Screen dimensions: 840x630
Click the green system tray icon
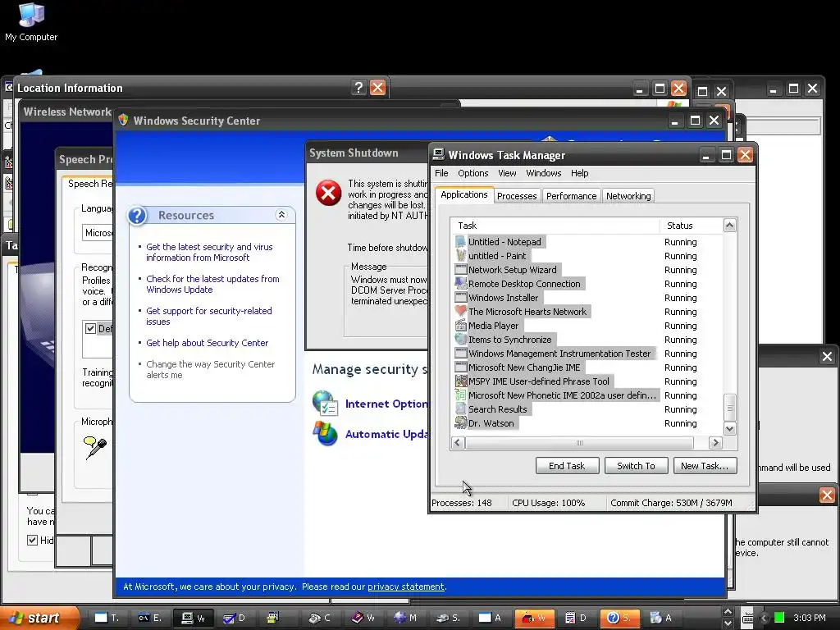779,618
